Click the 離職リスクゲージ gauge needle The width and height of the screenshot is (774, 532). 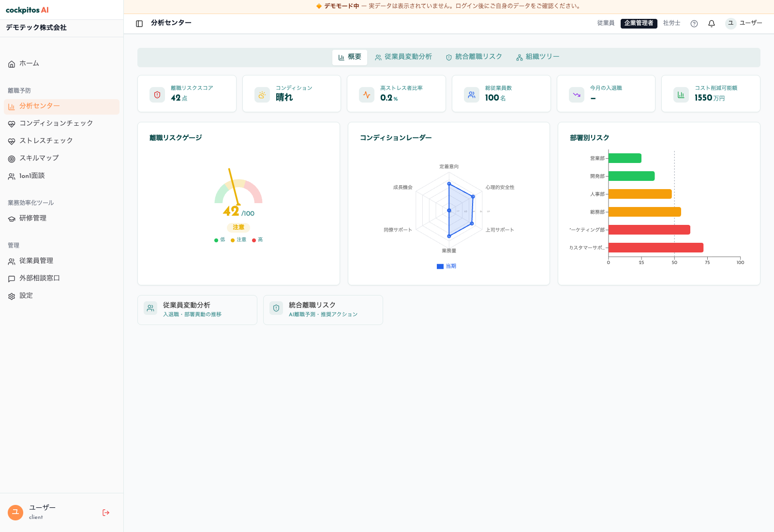click(235, 187)
